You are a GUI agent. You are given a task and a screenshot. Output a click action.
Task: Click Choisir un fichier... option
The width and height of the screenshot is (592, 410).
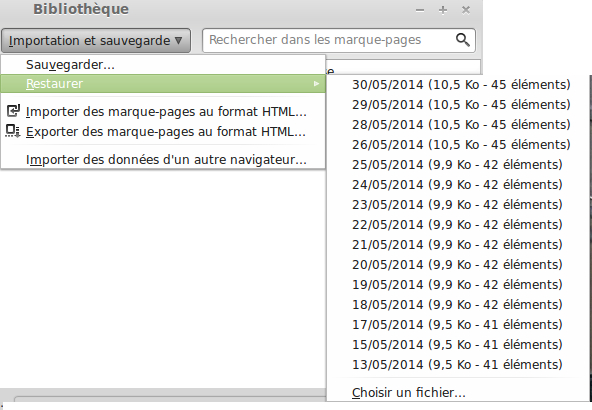tap(457, 393)
